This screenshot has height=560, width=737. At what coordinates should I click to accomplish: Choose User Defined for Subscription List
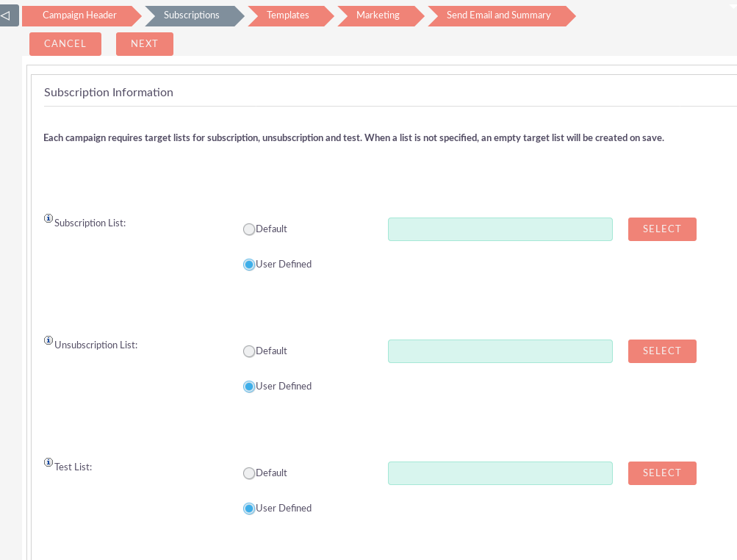[249, 265]
